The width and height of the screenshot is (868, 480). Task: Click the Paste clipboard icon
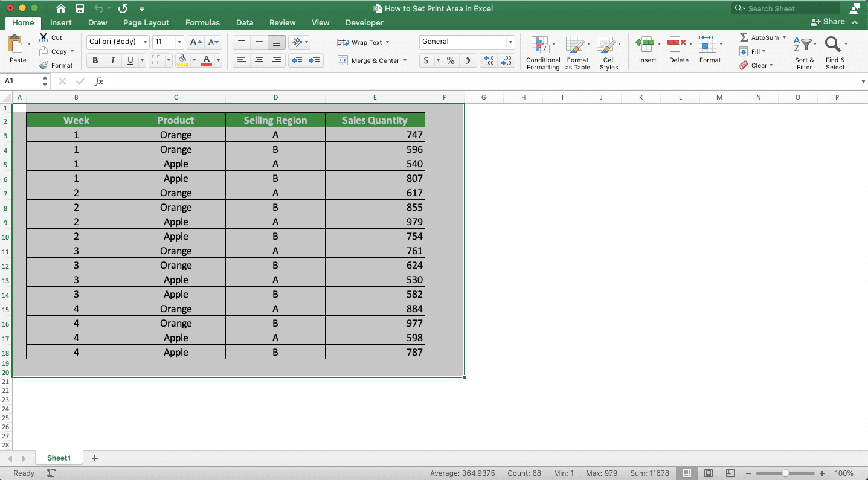coord(16,44)
